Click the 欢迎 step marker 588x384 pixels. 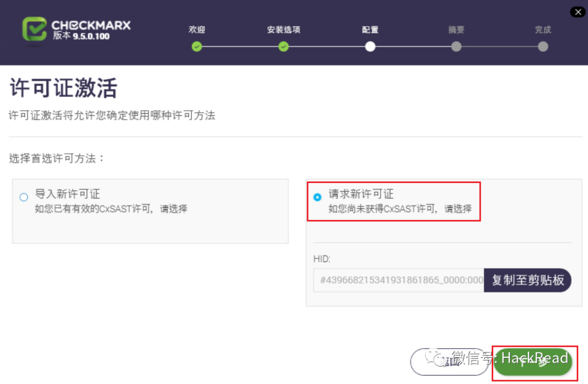coord(197,46)
